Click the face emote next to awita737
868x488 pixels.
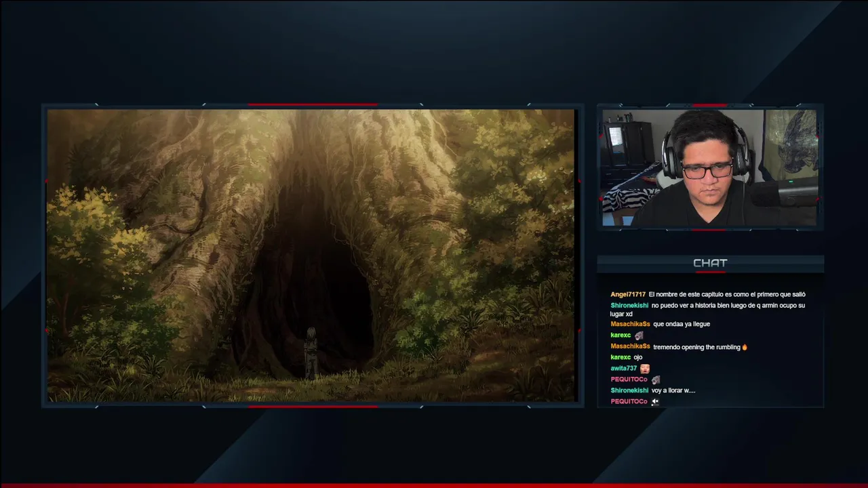[645, 369]
